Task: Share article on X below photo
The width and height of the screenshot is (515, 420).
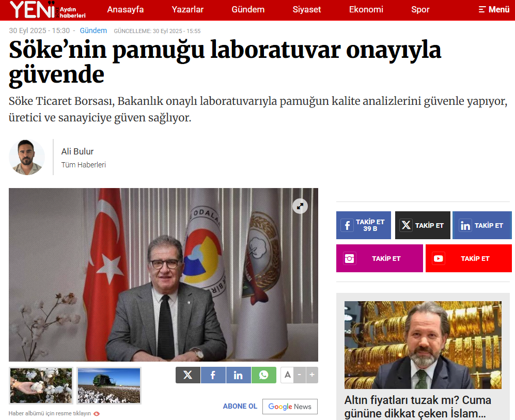Action: tap(188, 375)
